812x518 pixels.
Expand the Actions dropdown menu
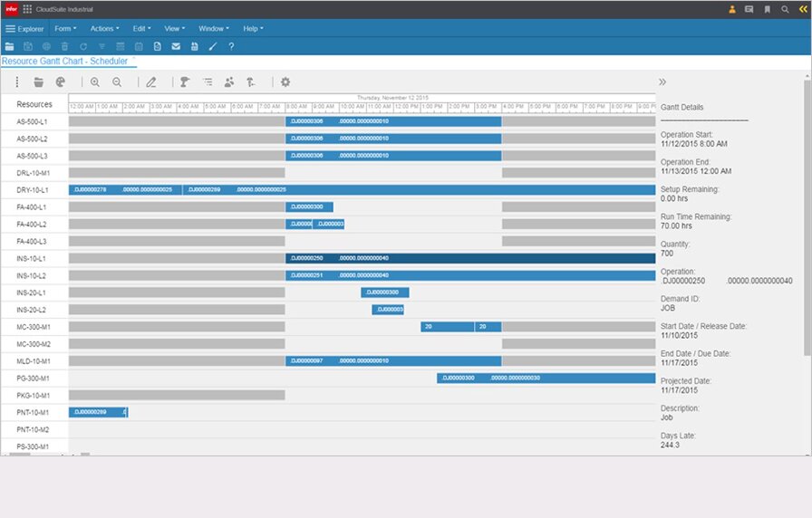[x=104, y=28]
